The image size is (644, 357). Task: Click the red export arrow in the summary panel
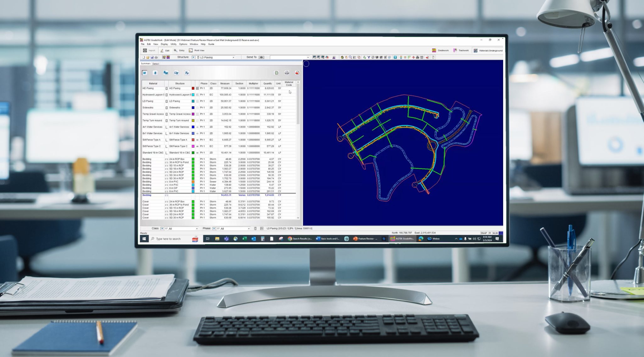[297, 73]
